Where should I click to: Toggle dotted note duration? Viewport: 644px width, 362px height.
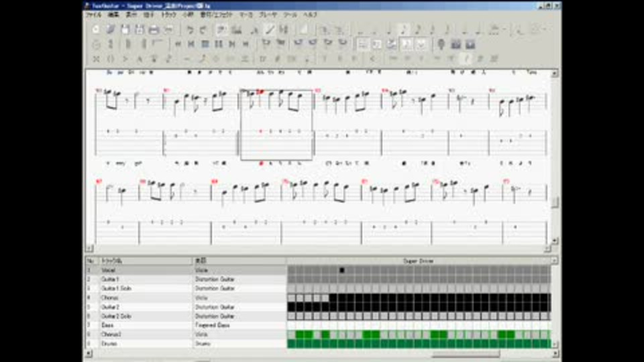point(465,29)
